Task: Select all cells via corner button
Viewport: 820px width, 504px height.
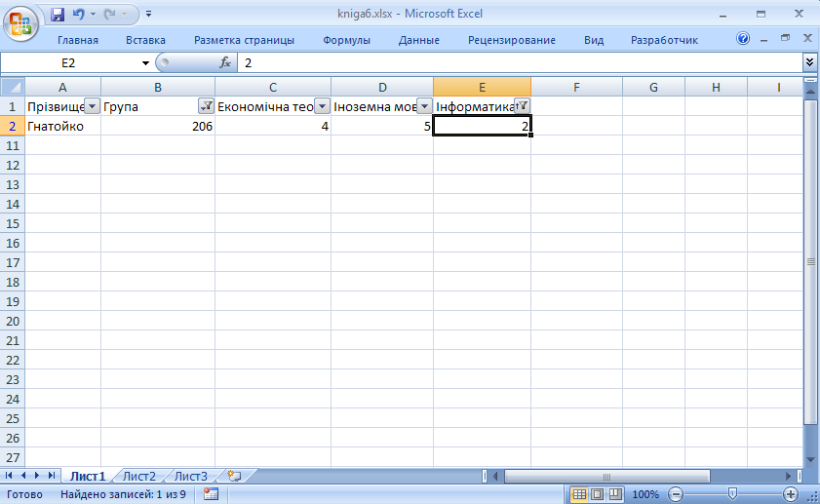Action: point(13,87)
